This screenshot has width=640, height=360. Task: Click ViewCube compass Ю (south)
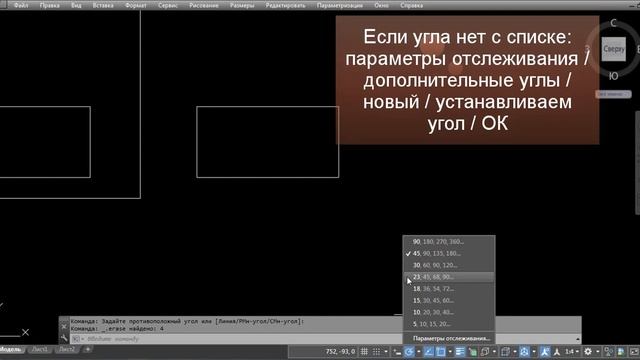pos(613,76)
